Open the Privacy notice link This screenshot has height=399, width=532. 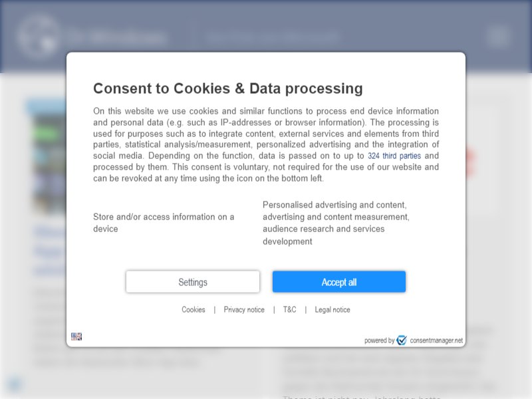pyautogui.click(x=244, y=309)
